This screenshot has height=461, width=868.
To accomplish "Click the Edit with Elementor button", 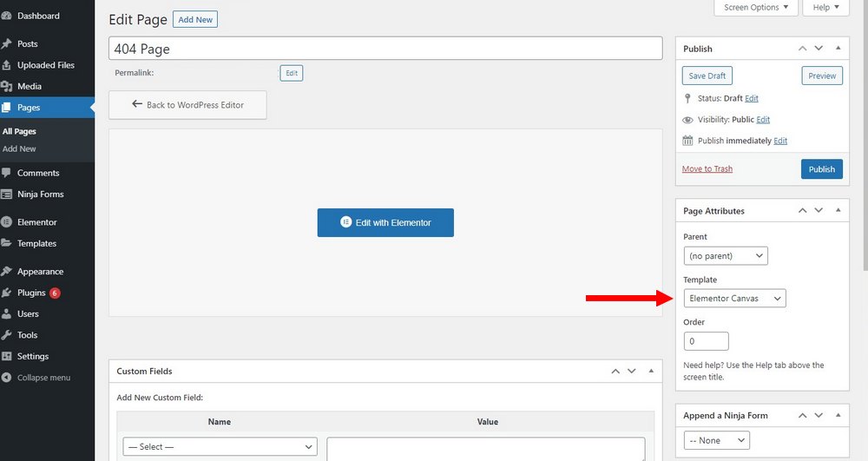I will [x=385, y=222].
